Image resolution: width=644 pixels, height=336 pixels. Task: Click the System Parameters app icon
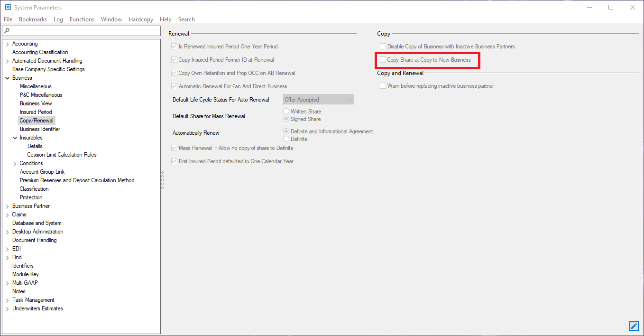[8, 8]
